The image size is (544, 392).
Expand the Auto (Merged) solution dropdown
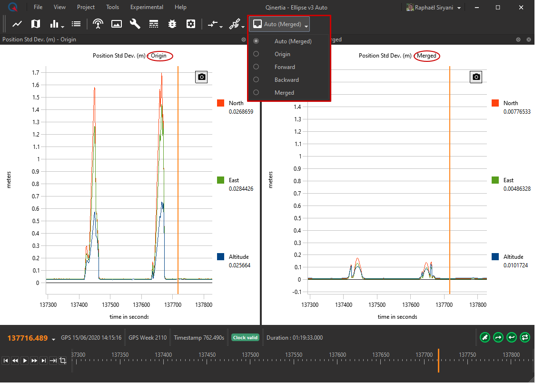pos(279,24)
